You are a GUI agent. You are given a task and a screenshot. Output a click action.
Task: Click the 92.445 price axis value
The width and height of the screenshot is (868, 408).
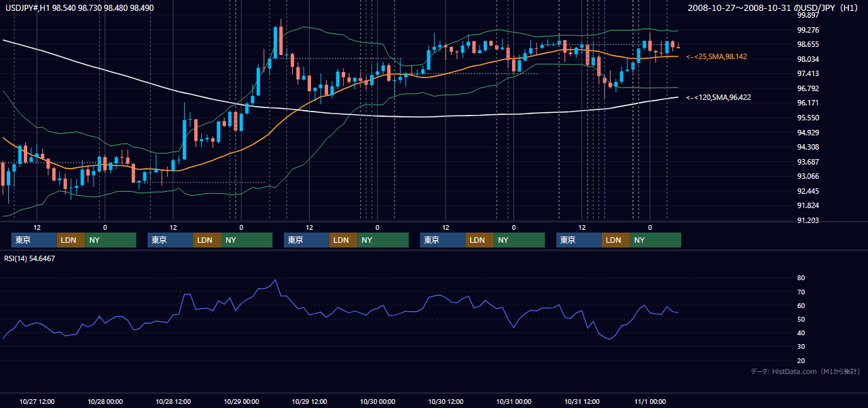(807, 191)
